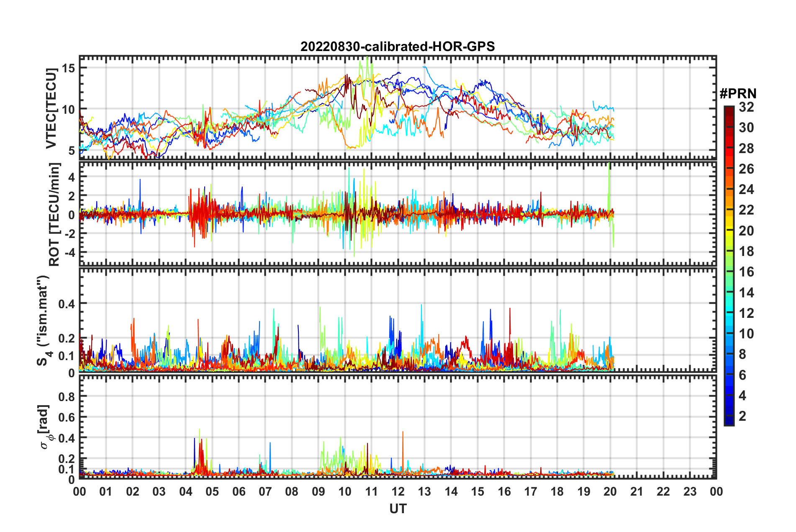
Task: Click the 0.8 tick on sigma phi axis
Action: click(x=67, y=396)
